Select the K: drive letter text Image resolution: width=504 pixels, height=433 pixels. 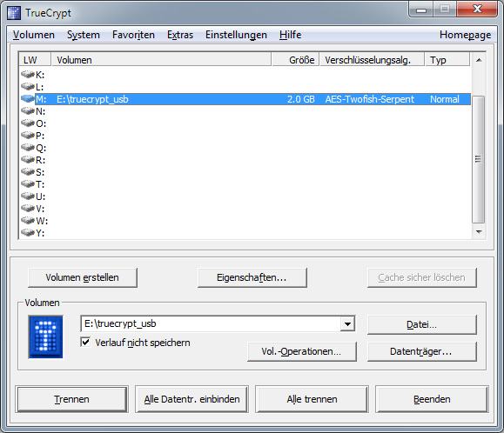[40, 75]
